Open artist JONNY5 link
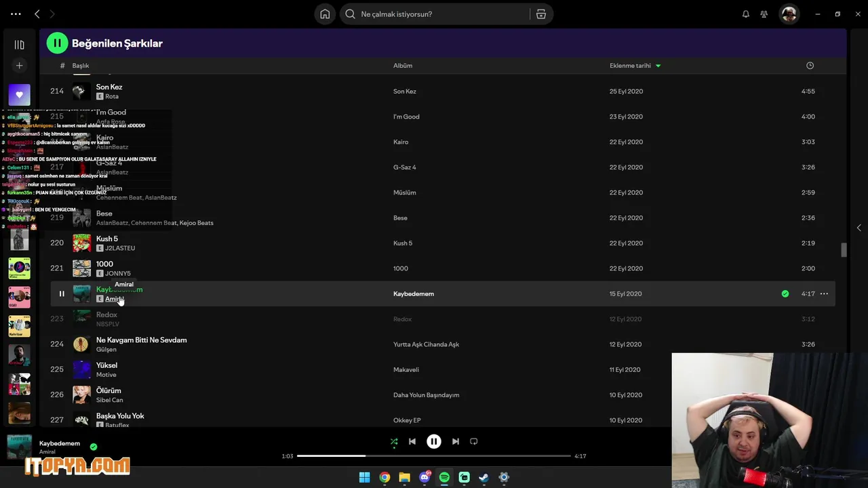868x488 pixels. point(118,274)
